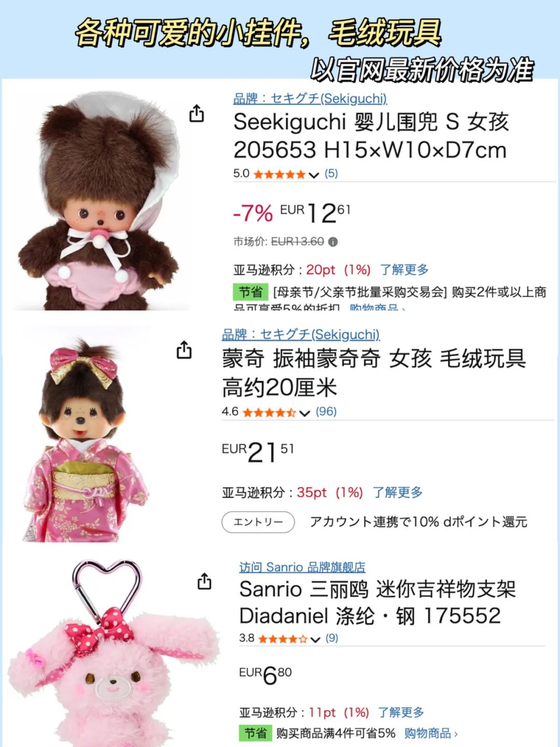Expand the 4.6 star rating dropdown arrow
The image size is (560, 747).
coord(304,413)
